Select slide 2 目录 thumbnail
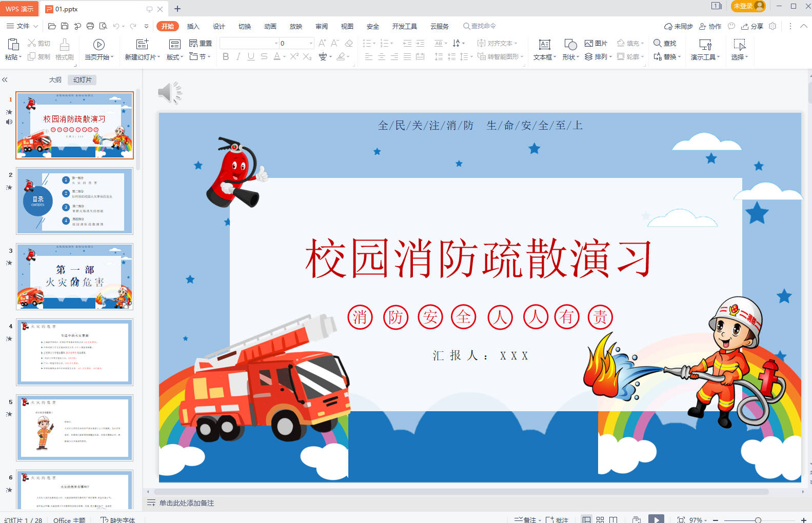The height and width of the screenshot is (523, 812). click(x=75, y=201)
